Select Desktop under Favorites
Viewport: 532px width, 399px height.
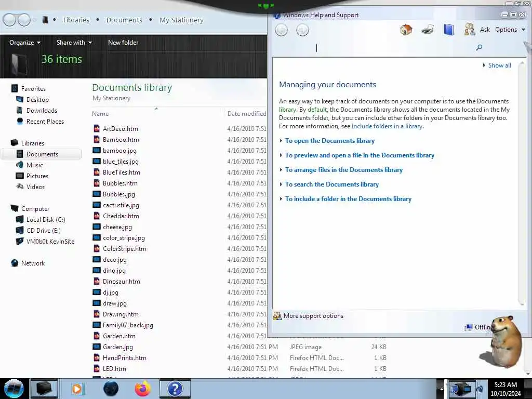click(x=37, y=99)
